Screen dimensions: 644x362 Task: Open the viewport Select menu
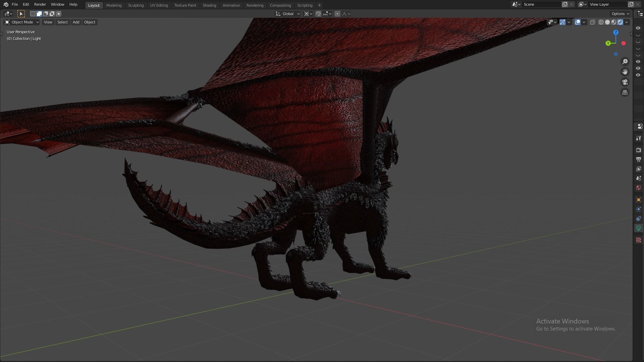pyautogui.click(x=62, y=22)
